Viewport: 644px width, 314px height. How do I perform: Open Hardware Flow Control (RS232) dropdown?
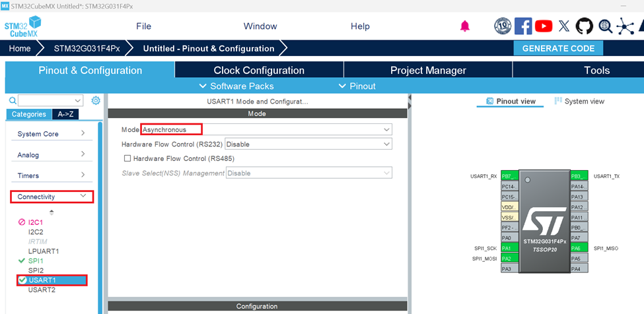(308, 144)
